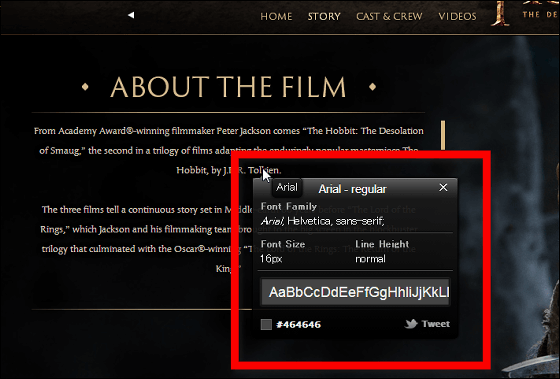Image resolution: width=560 pixels, height=379 pixels.
Task: Click the Font Family label
Action: (x=289, y=206)
